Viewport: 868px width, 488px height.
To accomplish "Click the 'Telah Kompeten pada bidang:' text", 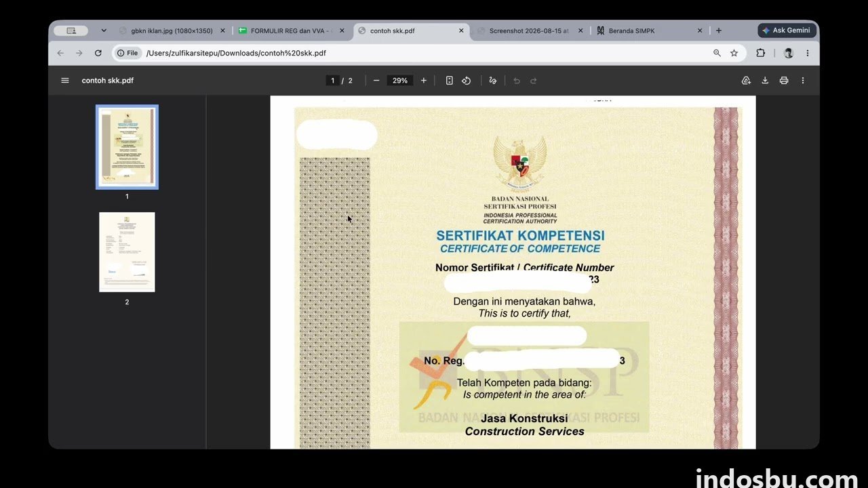I will 524,383.
